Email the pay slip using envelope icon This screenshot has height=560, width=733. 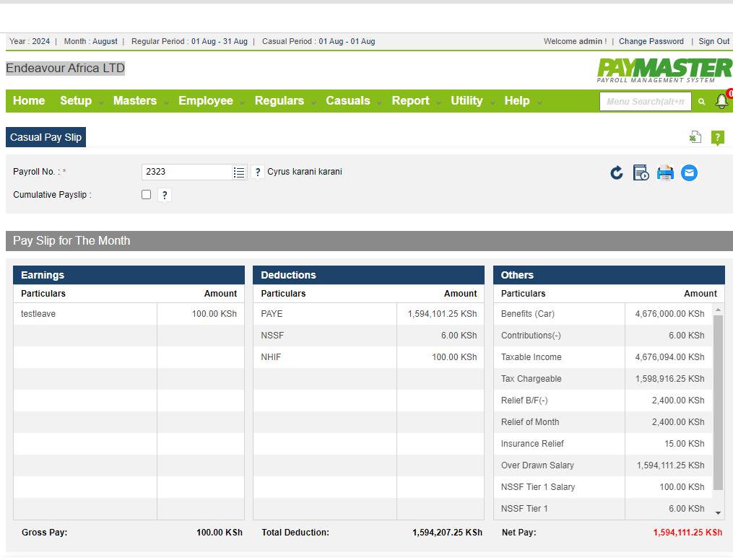[690, 173]
